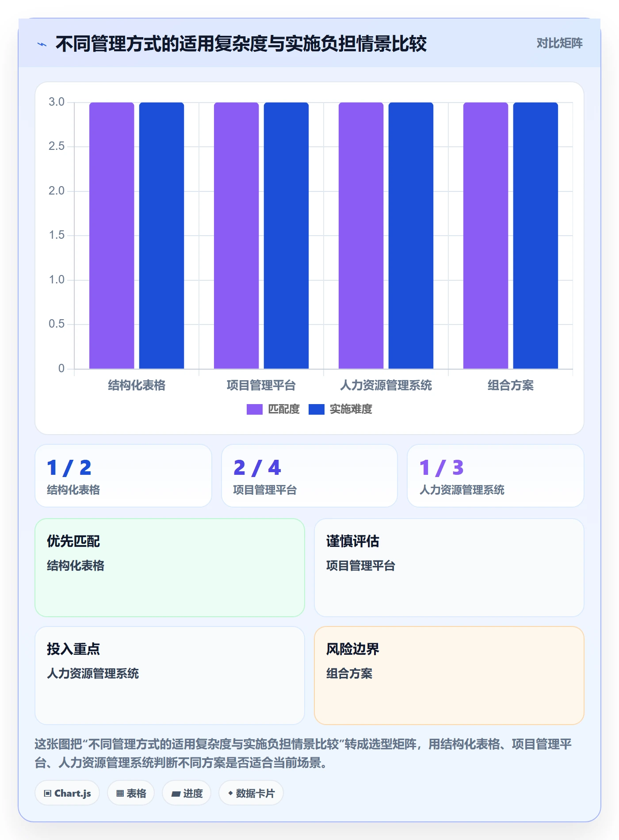Click the 结构化表格 x-axis label
Viewport: 619px width, 840px height.
coord(137,386)
